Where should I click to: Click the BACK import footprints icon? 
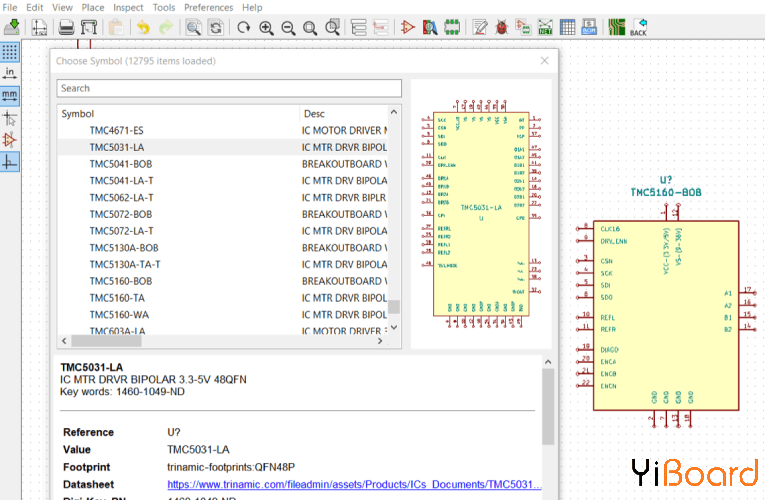pos(639,27)
